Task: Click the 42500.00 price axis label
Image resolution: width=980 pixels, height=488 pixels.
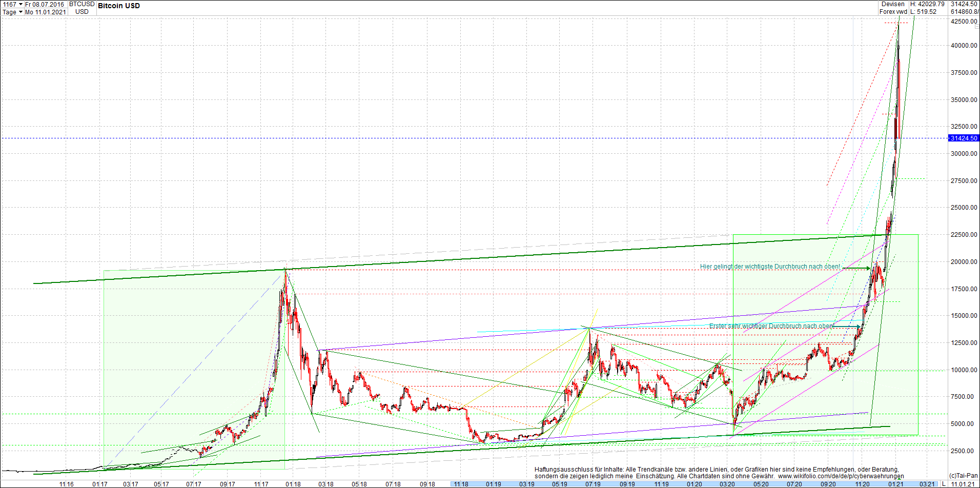Action: 964,22
